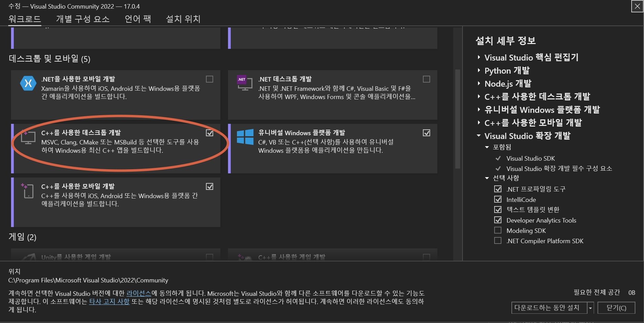Click the 게임 (2) heading
The height and width of the screenshot is (323, 644).
coord(22,237)
